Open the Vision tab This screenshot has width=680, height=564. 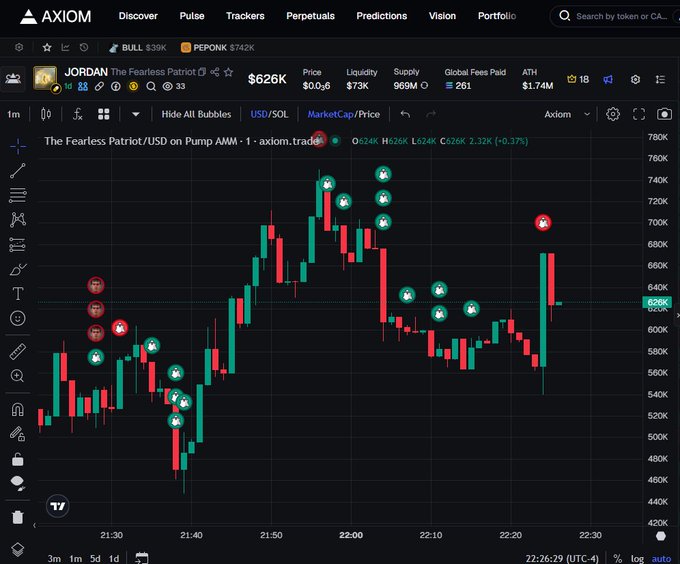(x=442, y=16)
